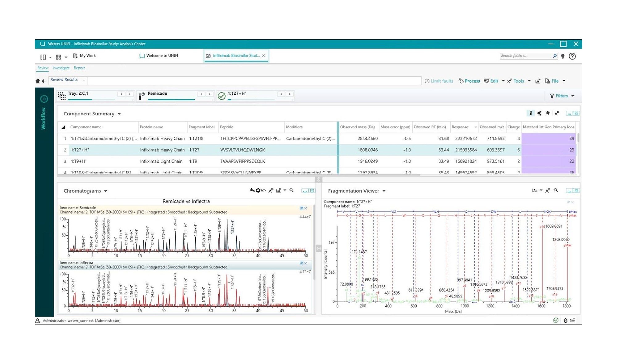Go back with the left-arrow icon

44,81
